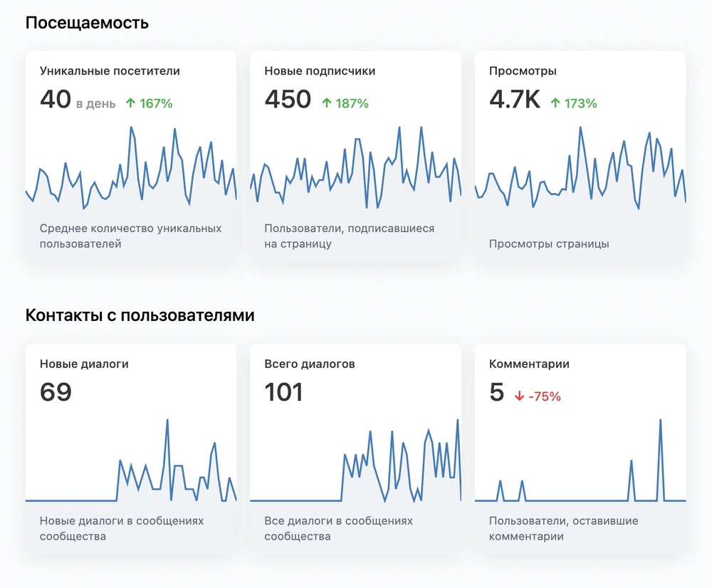712x588 pixels.
Task: Open the 'Комментарии' card title
Action: (529, 364)
